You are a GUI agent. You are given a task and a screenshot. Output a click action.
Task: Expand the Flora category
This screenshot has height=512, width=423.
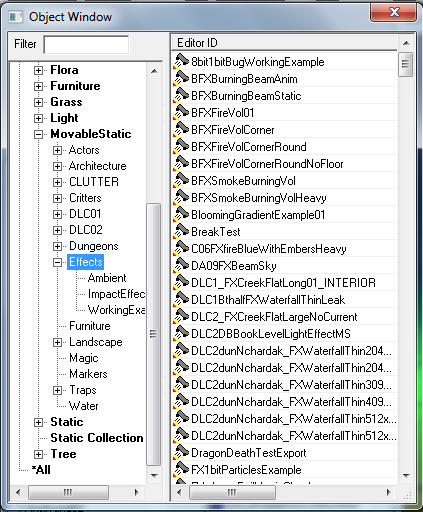38,70
